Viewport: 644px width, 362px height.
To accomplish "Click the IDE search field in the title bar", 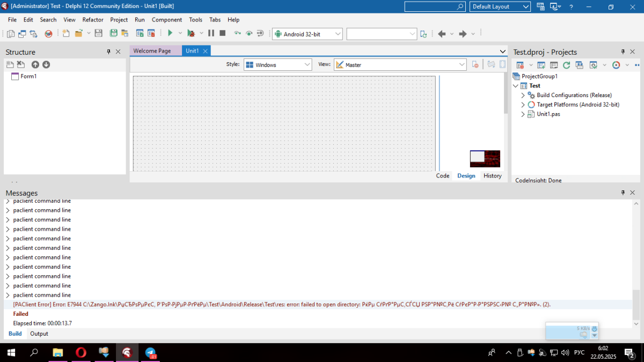I will [435, 6].
